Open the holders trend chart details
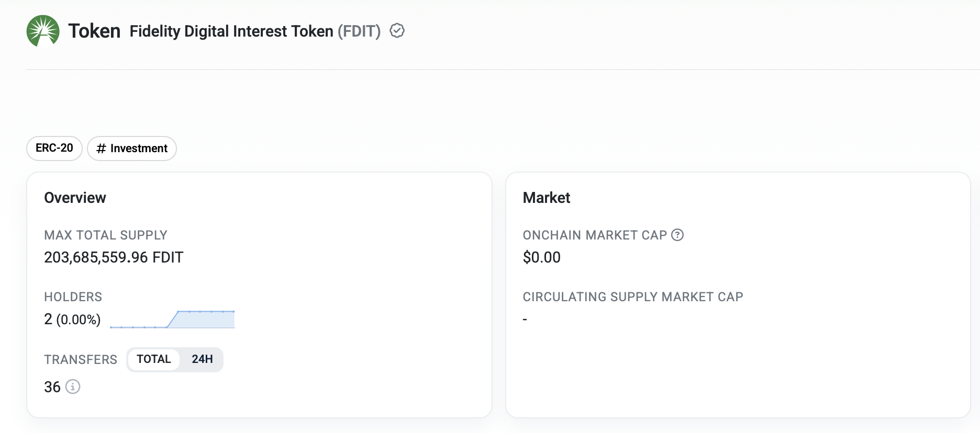 click(173, 318)
